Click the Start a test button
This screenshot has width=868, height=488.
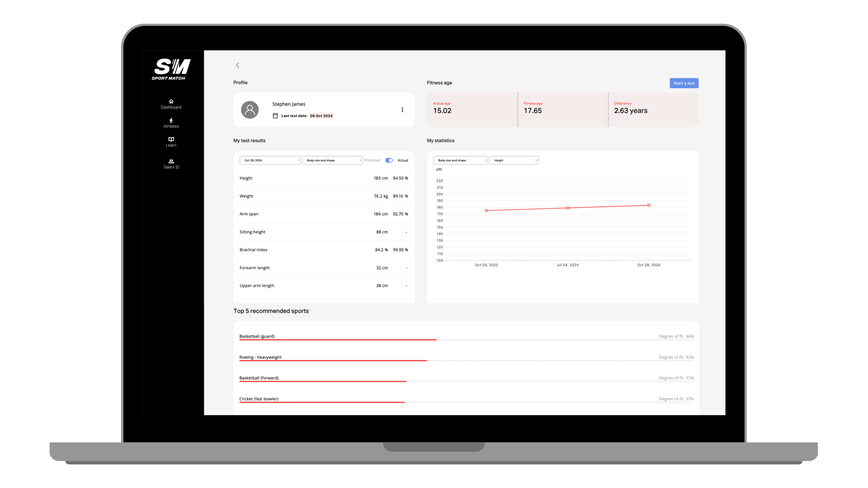(684, 83)
